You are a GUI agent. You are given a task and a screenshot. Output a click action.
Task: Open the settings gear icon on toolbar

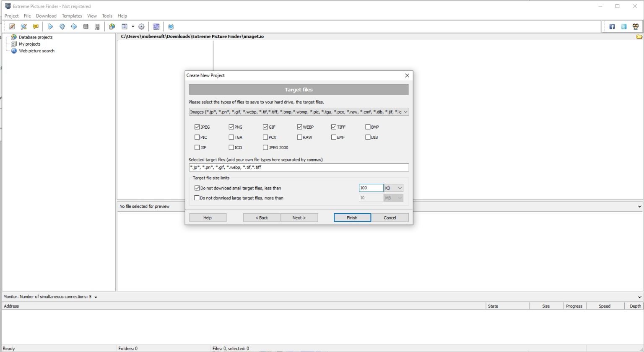[x=141, y=26]
